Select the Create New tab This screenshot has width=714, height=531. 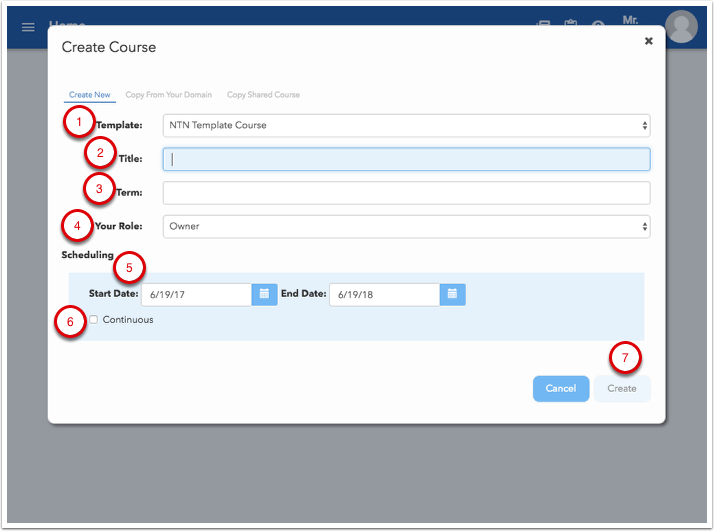90,95
